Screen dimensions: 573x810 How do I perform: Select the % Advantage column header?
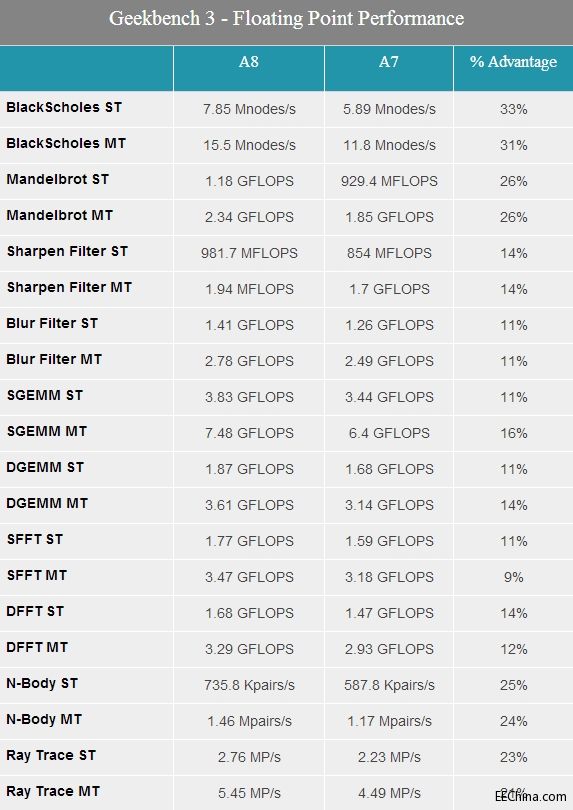pyautogui.click(x=513, y=62)
